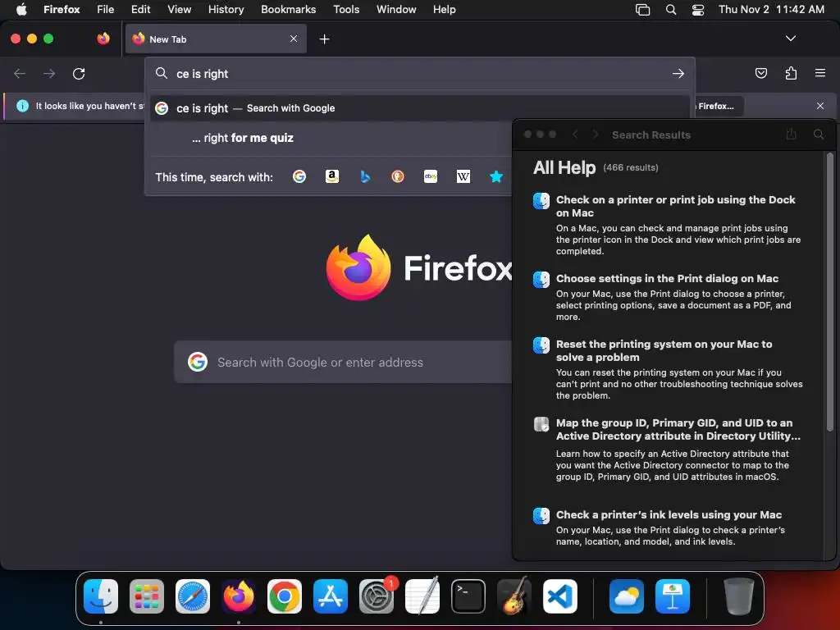Go forward in Help window
Image resolution: width=840 pixels, height=630 pixels.
click(596, 135)
